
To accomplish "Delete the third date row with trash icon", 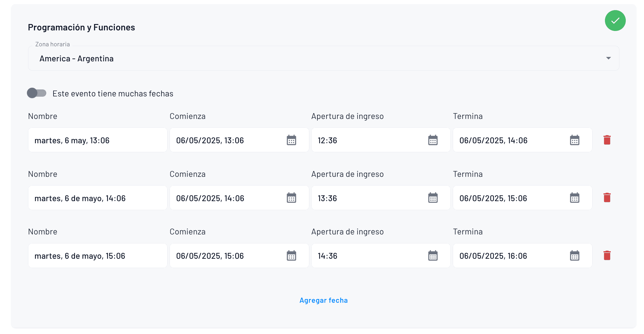I will pos(607,256).
